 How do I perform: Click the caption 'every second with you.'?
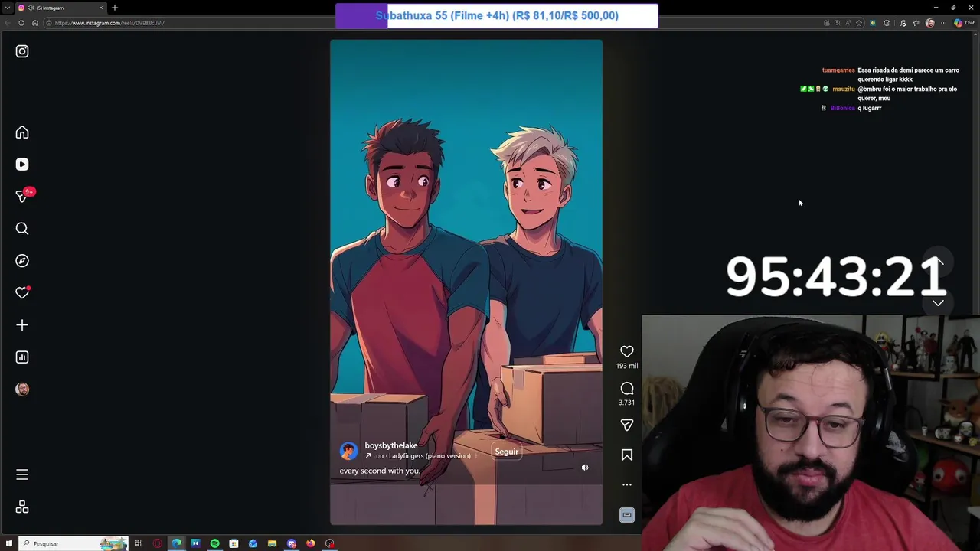pos(380,471)
